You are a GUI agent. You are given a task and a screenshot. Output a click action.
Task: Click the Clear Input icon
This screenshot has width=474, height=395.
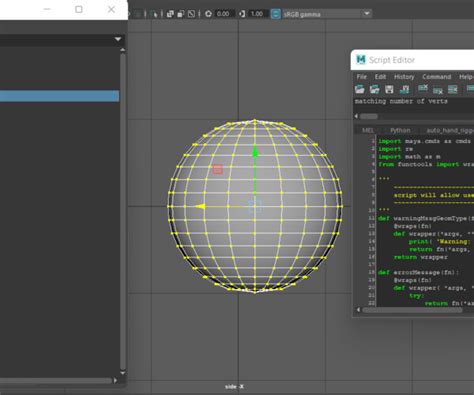(x=438, y=90)
